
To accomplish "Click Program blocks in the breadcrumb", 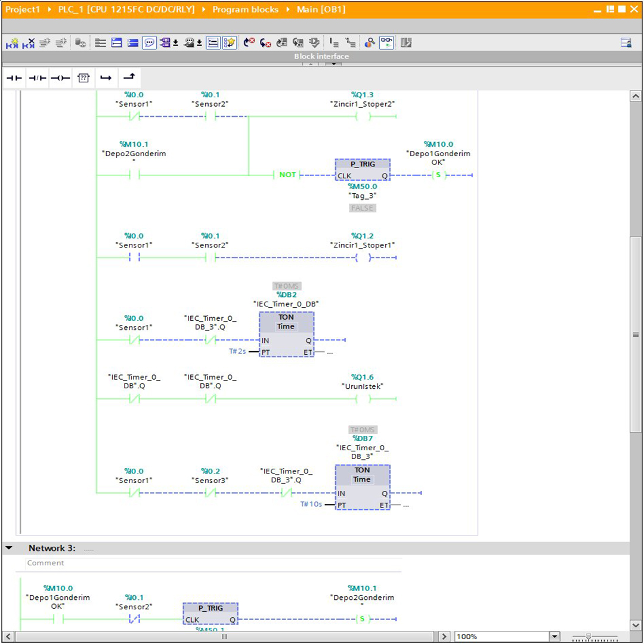I will coord(245,10).
